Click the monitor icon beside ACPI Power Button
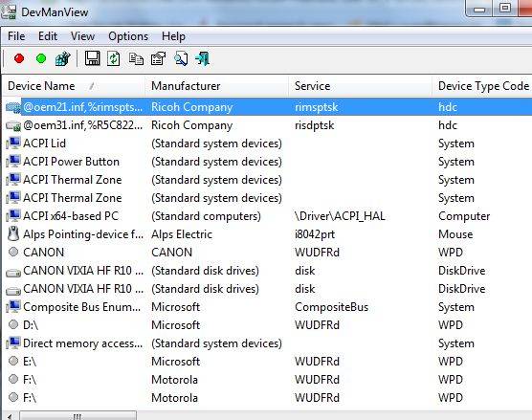The image size is (532, 420). (x=13, y=162)
